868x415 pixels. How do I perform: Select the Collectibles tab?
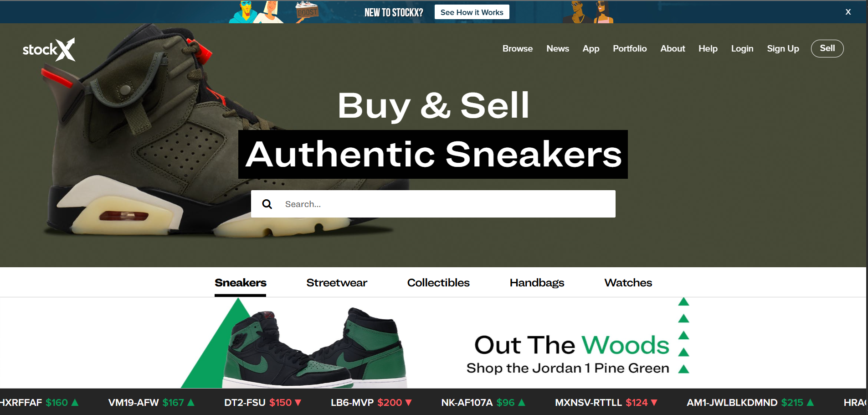click(438, 283)
